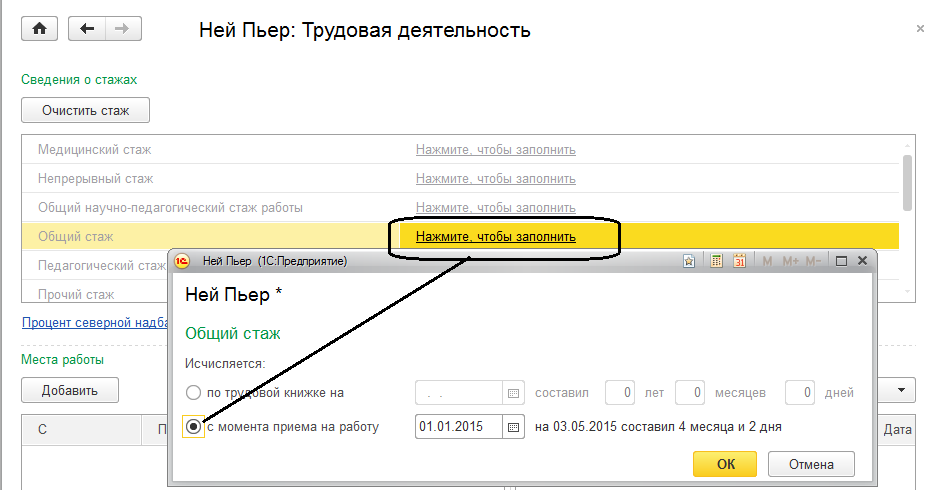
Task: Select the Прочий стаж row label
Action: (76, 294)
